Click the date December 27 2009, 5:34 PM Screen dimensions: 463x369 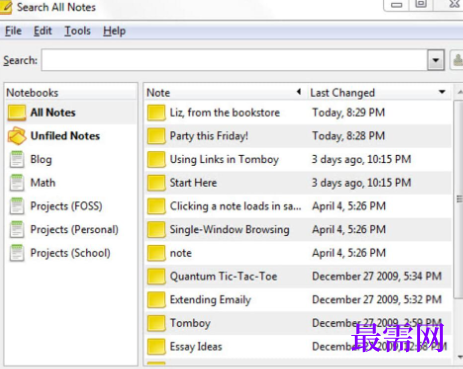(377, 276)
